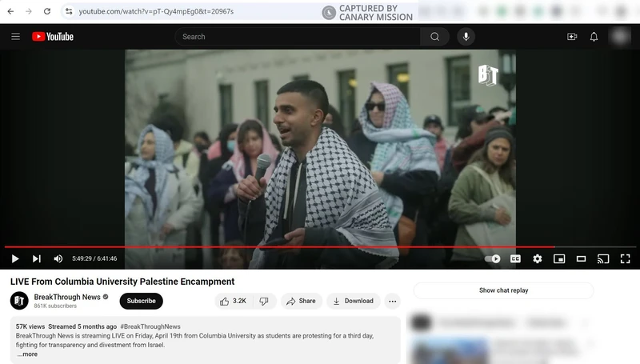Show chat replay panel

pyautogui.click(x=503, y=290)
